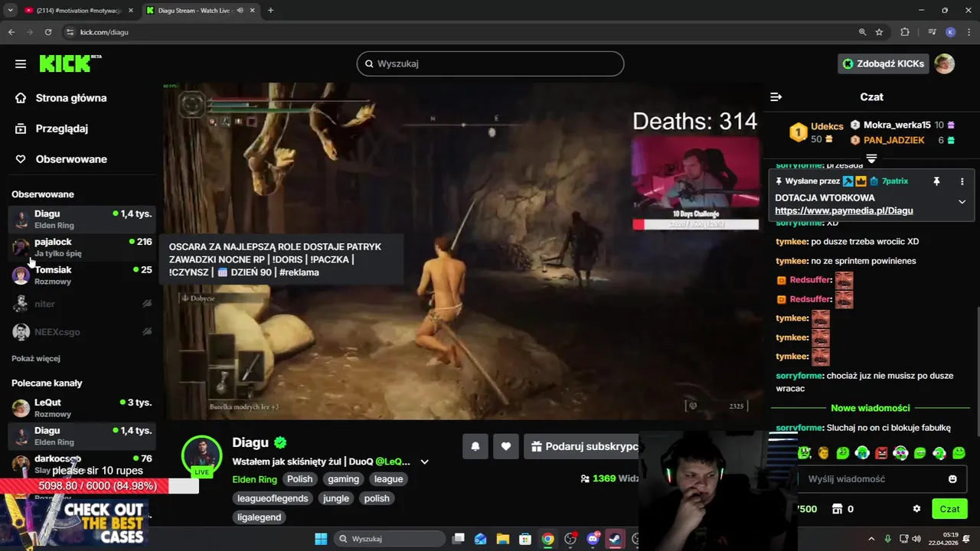The width and height of the screenshot is (980, 551).
Task: Open Discord from taskbar
Action: [593, 539]
